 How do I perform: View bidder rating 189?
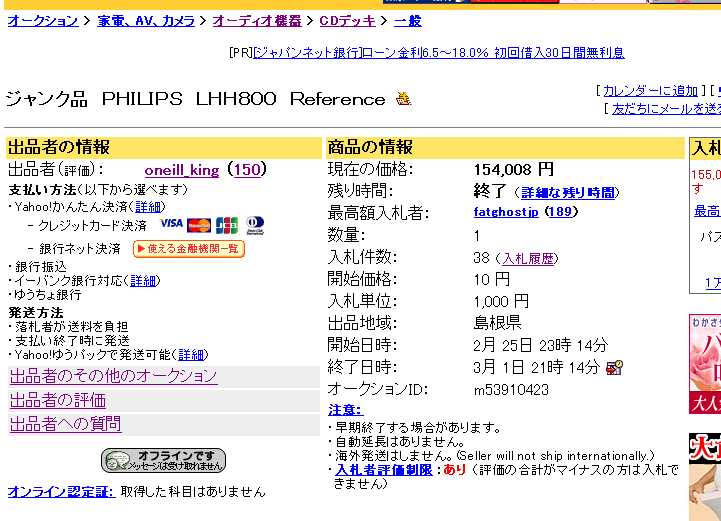[561, 212]
